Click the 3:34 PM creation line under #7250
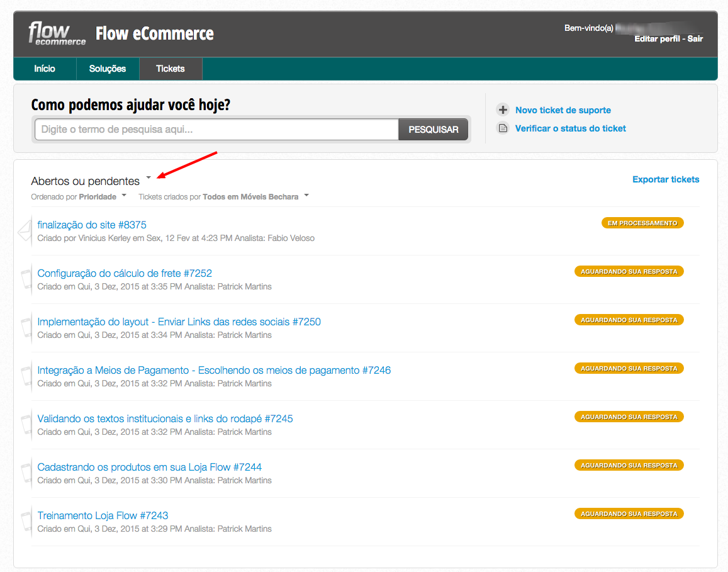Viewport: 728px width, 572px height. coord(154,335)
